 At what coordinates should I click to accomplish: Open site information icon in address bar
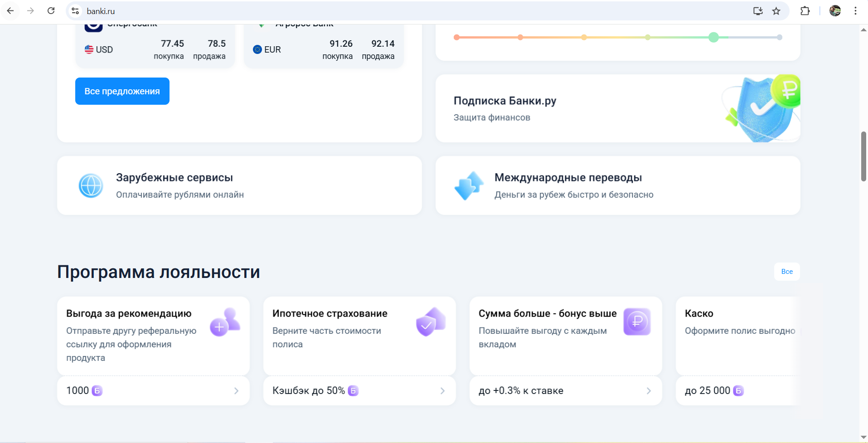click(76, 11)
